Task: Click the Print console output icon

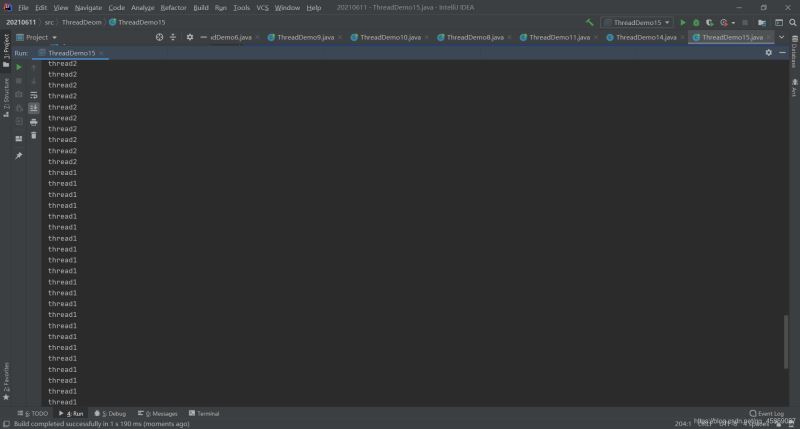Action: pyautogui.click(x=34, y=122)
